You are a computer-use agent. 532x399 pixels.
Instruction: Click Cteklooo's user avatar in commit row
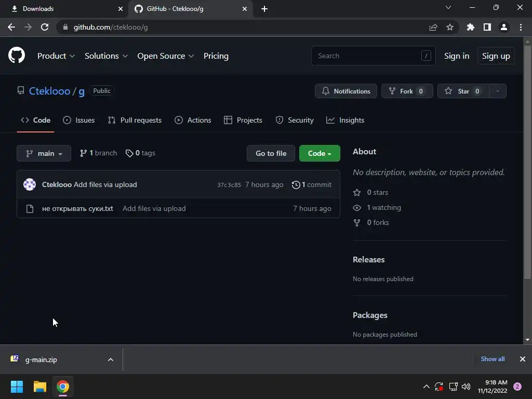coord(30,184)
